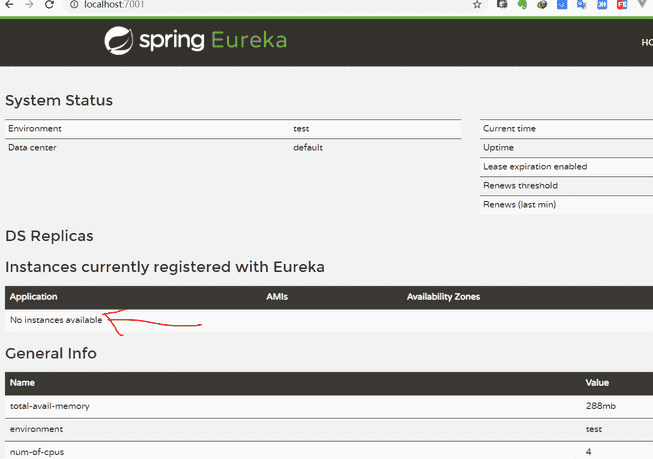Select the 288mb memory value
Screen dimensions: 653x459
601,406
